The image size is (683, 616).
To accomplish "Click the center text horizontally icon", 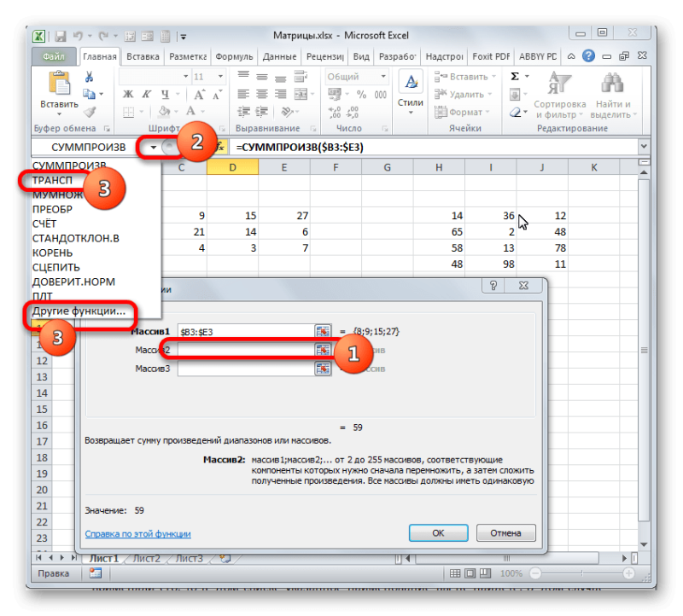I will [262, 94].
